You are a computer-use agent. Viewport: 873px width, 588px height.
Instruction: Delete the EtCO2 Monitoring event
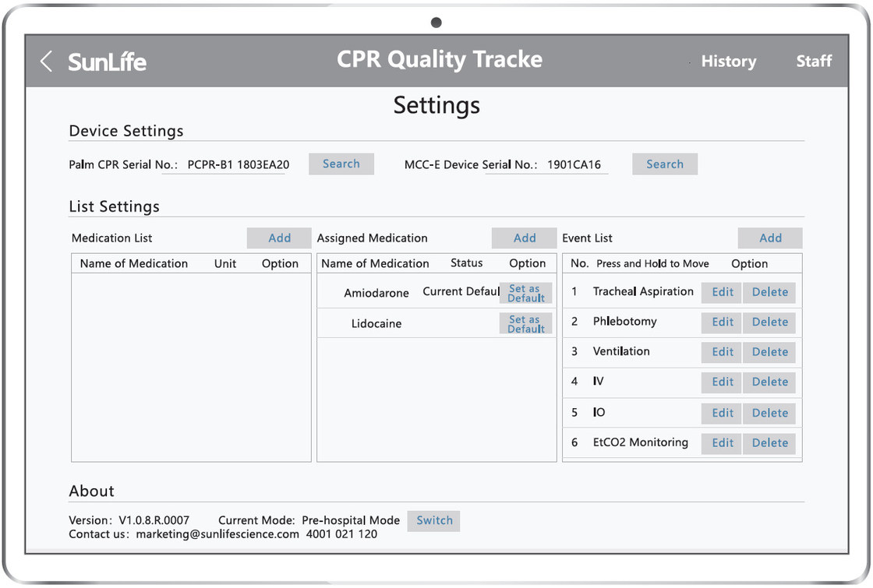pos(769,443)
